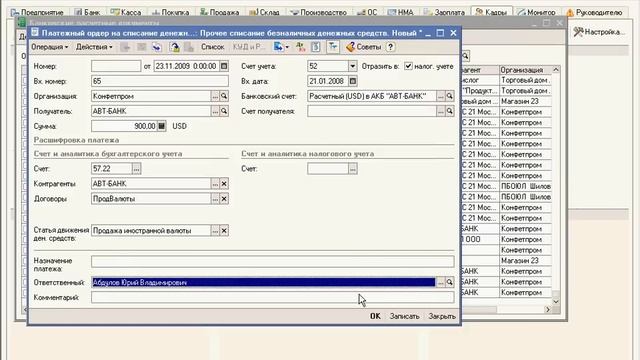Click the Тт toolbar icon
The image size is (640, 360).
[x=333, y=47]
